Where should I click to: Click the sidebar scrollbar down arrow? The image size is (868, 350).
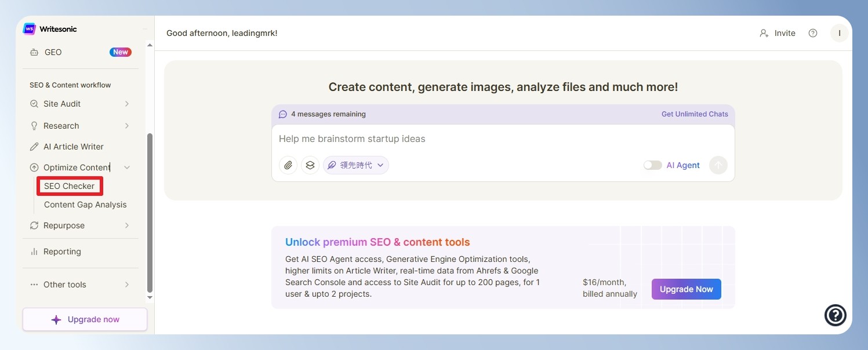point(150,297)
